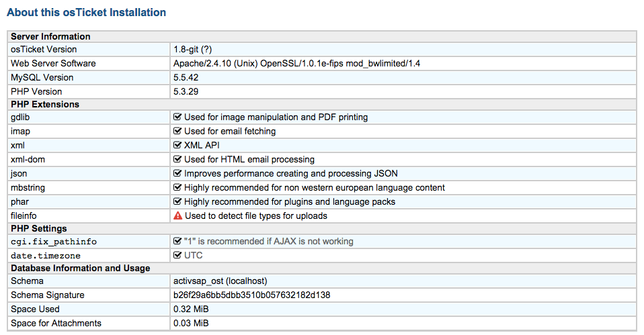
Task: Click the json extension name
Action: pyautogui.click(x=19, y=173)
